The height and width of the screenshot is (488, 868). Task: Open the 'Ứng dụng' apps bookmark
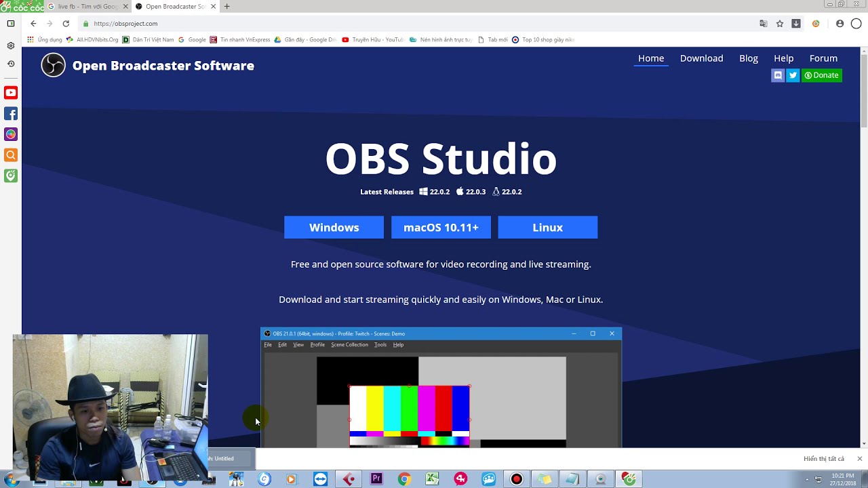coord(45,40)
